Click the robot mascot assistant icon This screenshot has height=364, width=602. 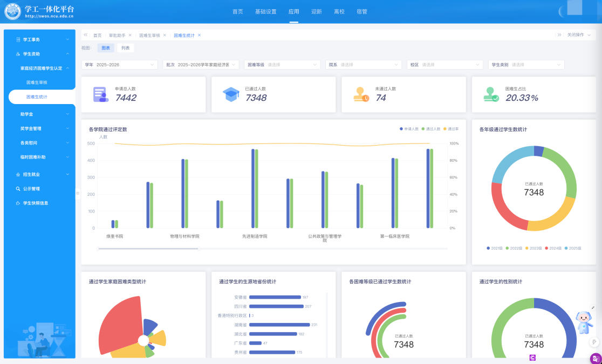tap(583, 322)
